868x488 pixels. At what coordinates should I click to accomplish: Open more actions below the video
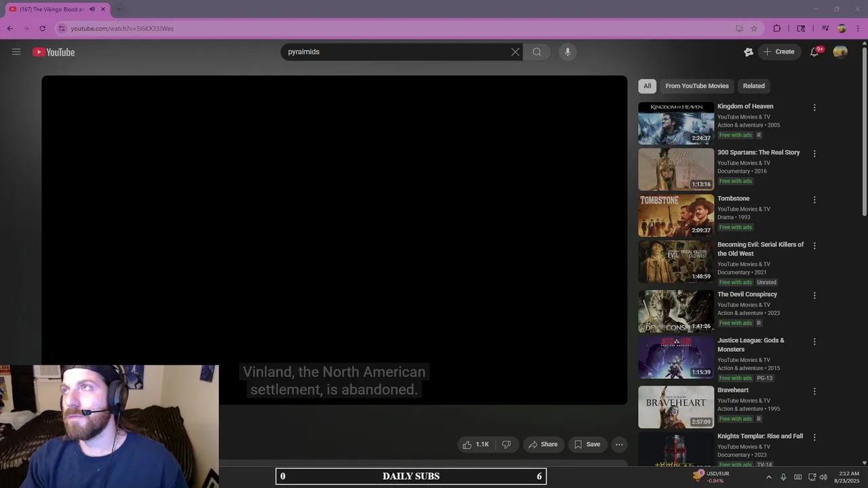pos(619,445)
